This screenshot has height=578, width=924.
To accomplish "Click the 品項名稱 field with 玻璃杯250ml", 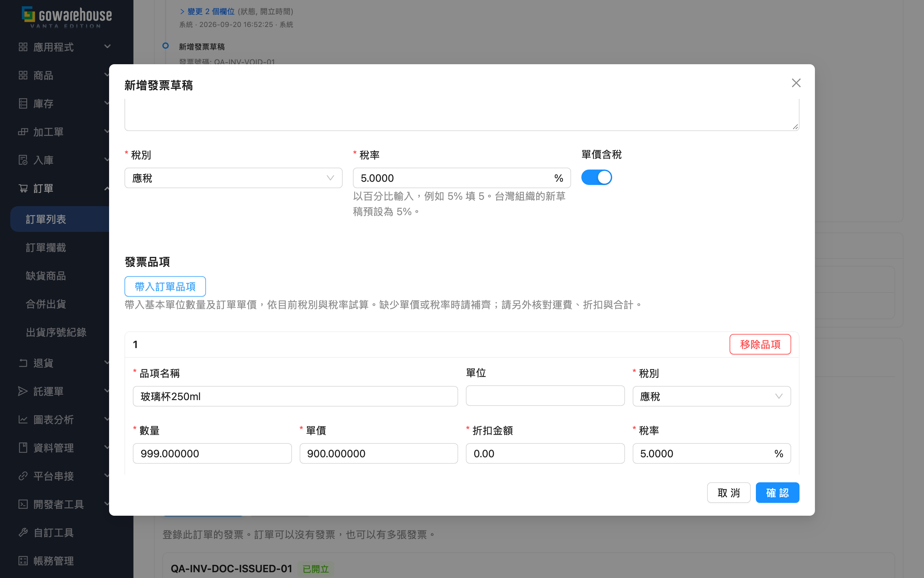I will (295, 397).
